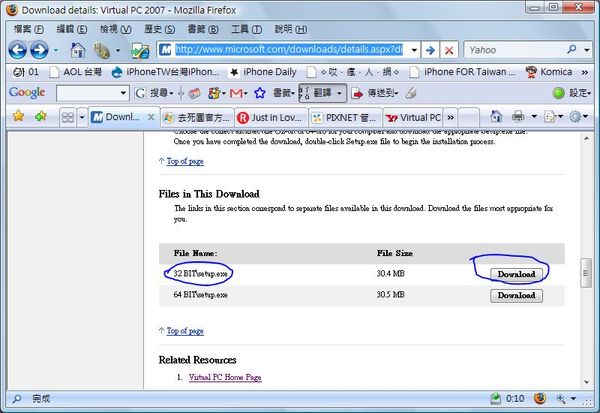Go back with the Back arrow button

(18, 50)
